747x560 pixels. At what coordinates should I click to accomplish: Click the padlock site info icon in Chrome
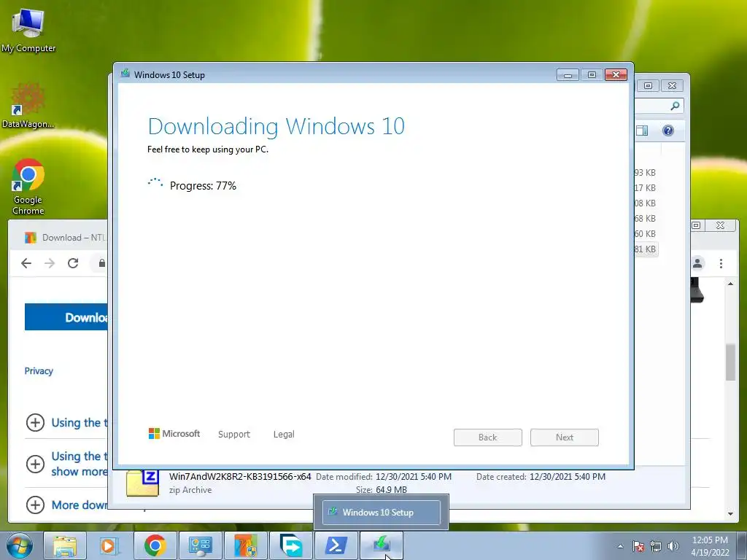102,262
